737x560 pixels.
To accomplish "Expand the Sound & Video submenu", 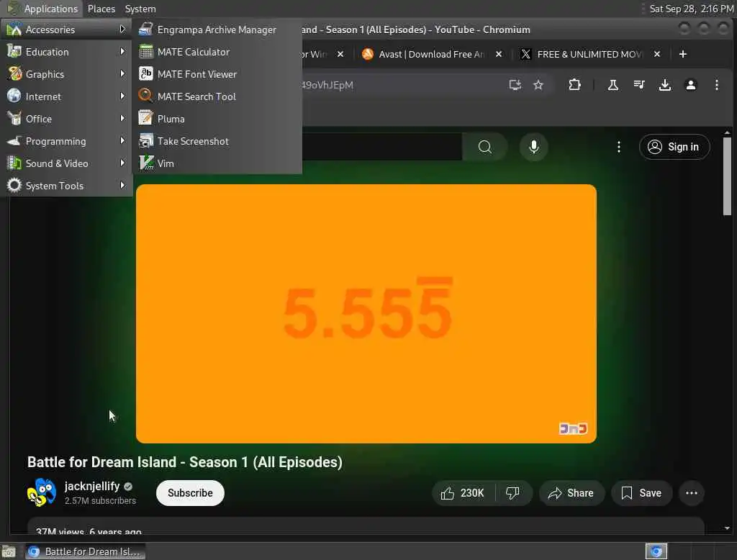I will pyautogui.click(x=66, y=163).
